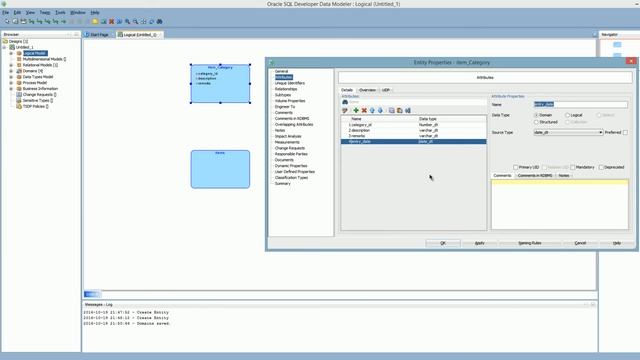Viewport: 640px width, 360px height.
Task: Click the open file icon in the main toolbar
Action: click(x=15, y=22)
